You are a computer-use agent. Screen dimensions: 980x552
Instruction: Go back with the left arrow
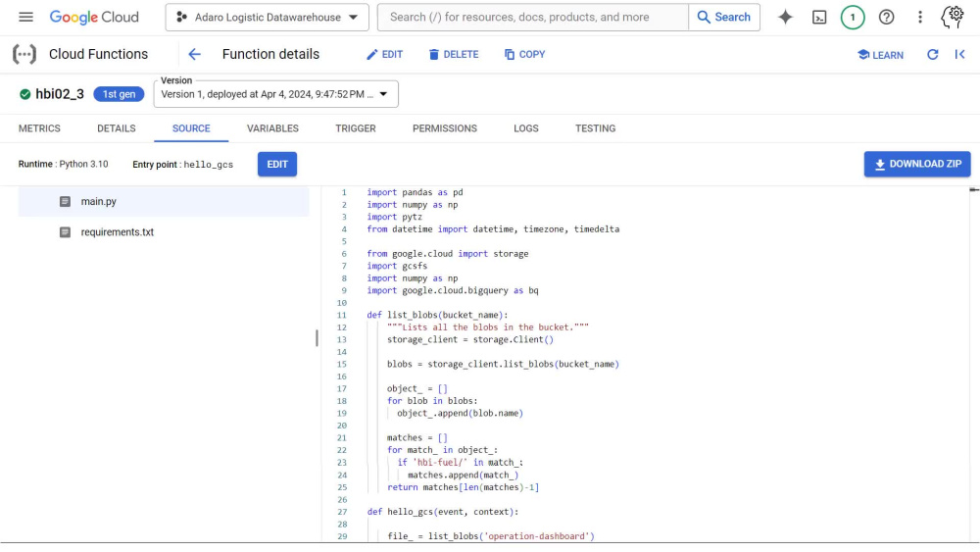[x=194, y=54]
